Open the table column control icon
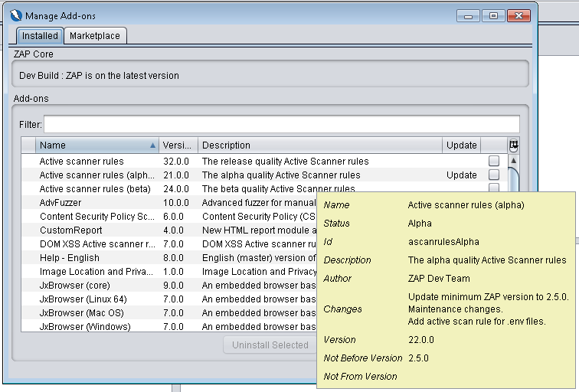579x392 pixels. tap(513, 145)
